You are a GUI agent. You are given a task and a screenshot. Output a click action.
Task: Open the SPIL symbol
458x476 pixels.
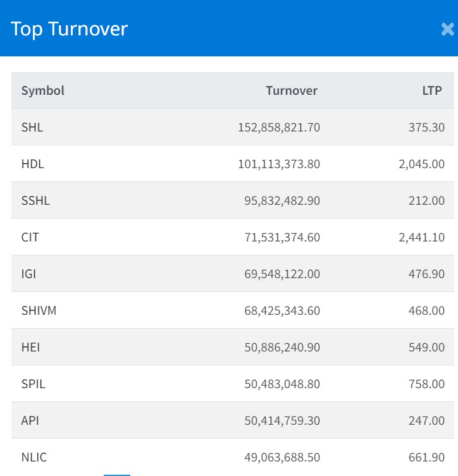tap(34, 384)
